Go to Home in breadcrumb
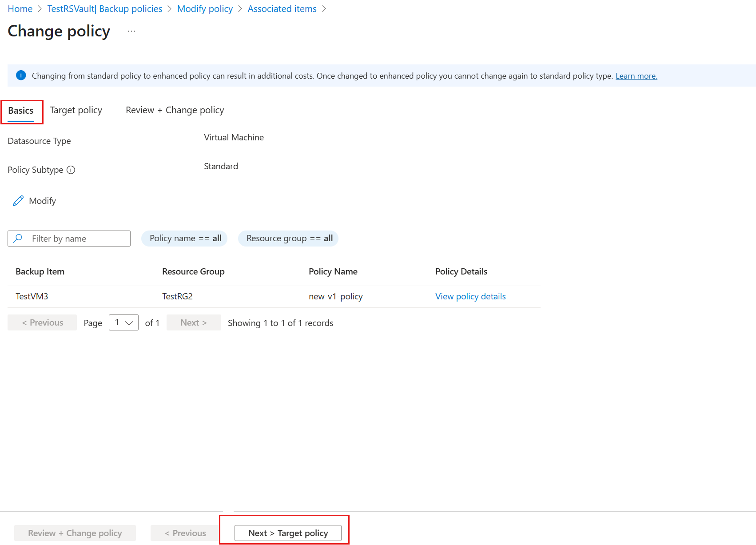Image resolution: width=756 pixels, height=545 pixels. pyautogui.click(x=20, y=9)
